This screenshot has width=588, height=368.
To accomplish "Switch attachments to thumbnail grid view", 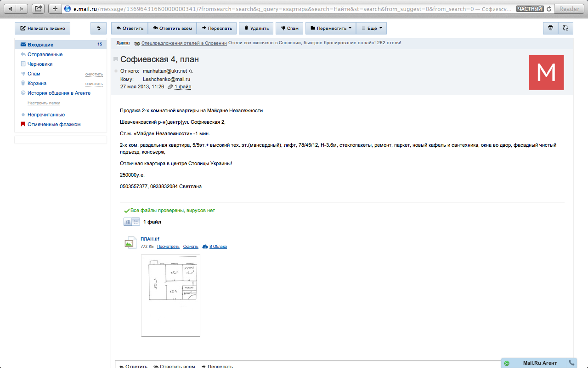I will point(128,222).
